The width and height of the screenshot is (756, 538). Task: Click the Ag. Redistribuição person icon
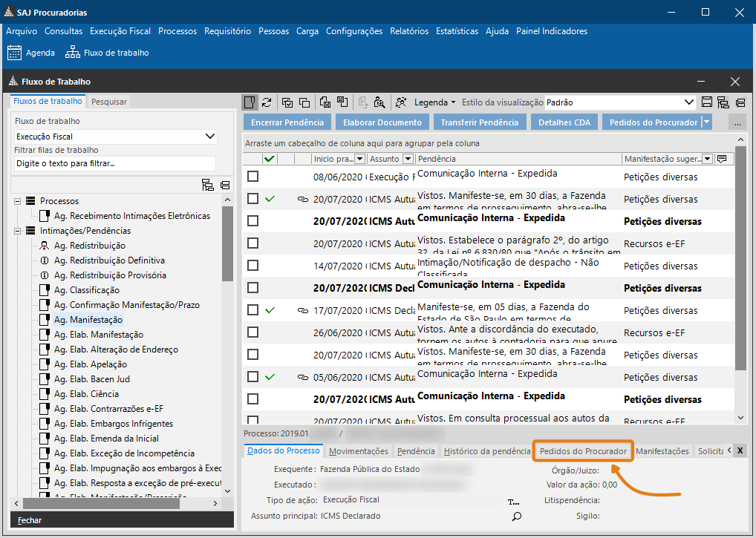tap(45, 246)
